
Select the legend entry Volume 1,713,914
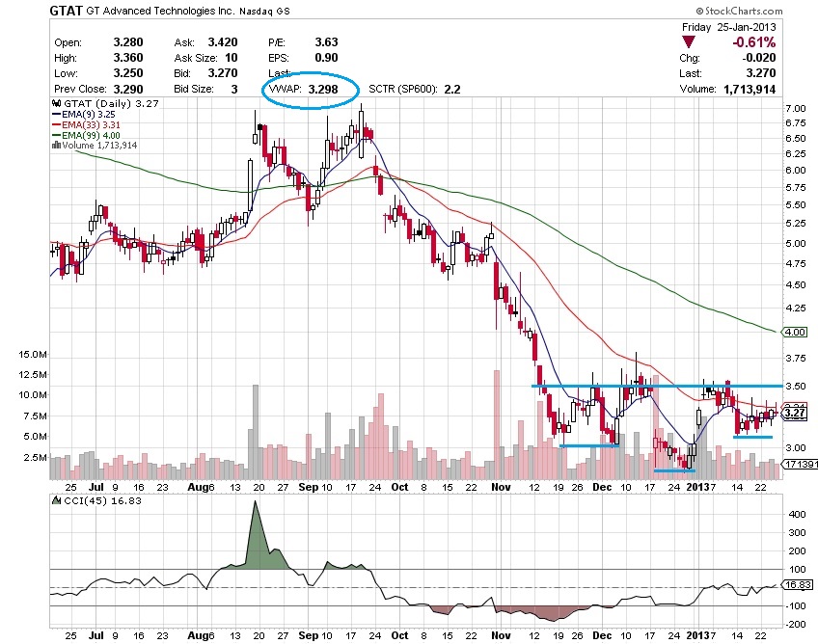coord(99,145)
